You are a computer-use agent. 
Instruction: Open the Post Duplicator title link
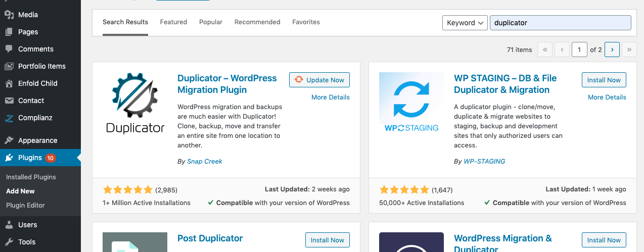[210, 238]
